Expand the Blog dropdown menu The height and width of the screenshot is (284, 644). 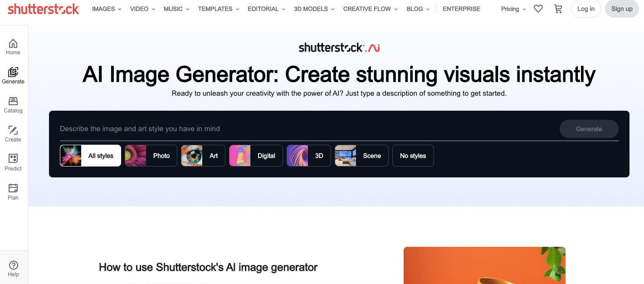[x=418, y=9]
